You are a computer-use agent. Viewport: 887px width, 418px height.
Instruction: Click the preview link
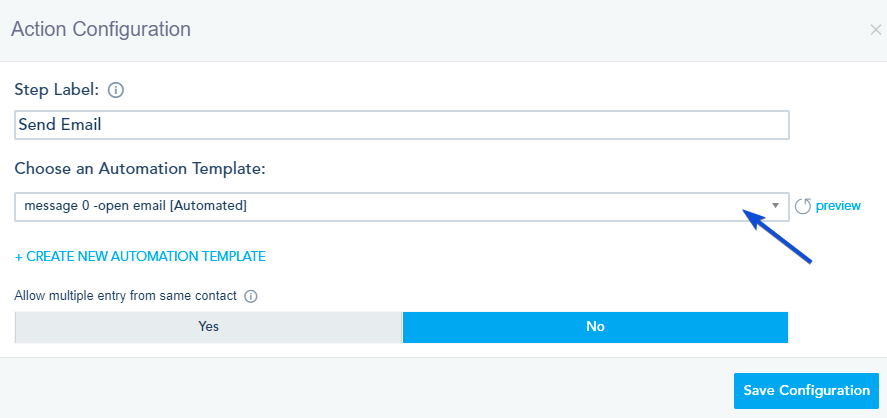click(838, 206)
